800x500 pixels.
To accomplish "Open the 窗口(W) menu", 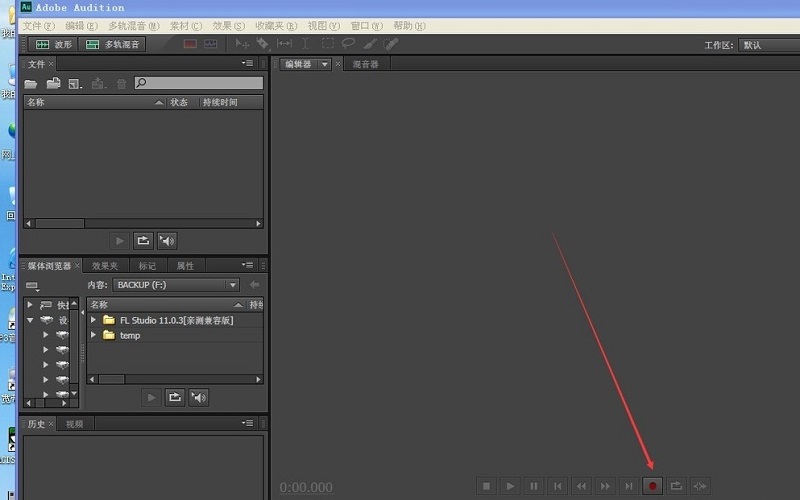I will 366,26.
